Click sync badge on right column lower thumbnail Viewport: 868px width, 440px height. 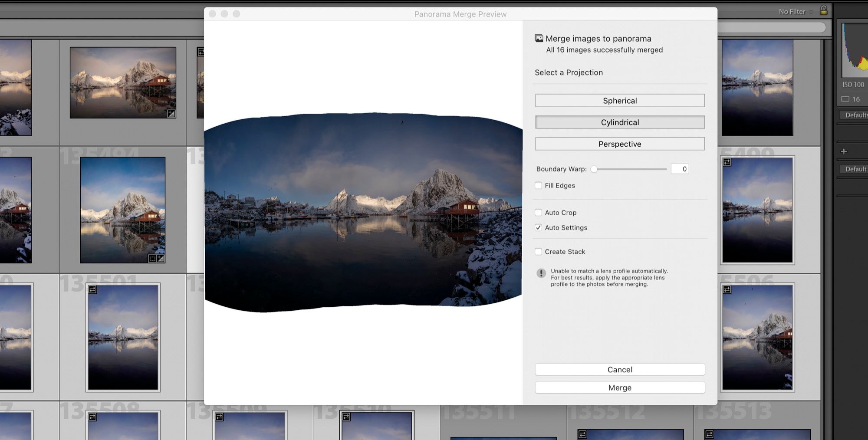coord(727,289)
